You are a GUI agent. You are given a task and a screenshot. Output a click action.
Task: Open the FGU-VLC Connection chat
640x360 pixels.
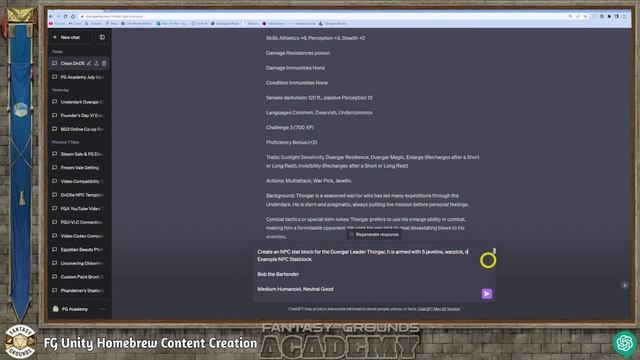(79, 222)
